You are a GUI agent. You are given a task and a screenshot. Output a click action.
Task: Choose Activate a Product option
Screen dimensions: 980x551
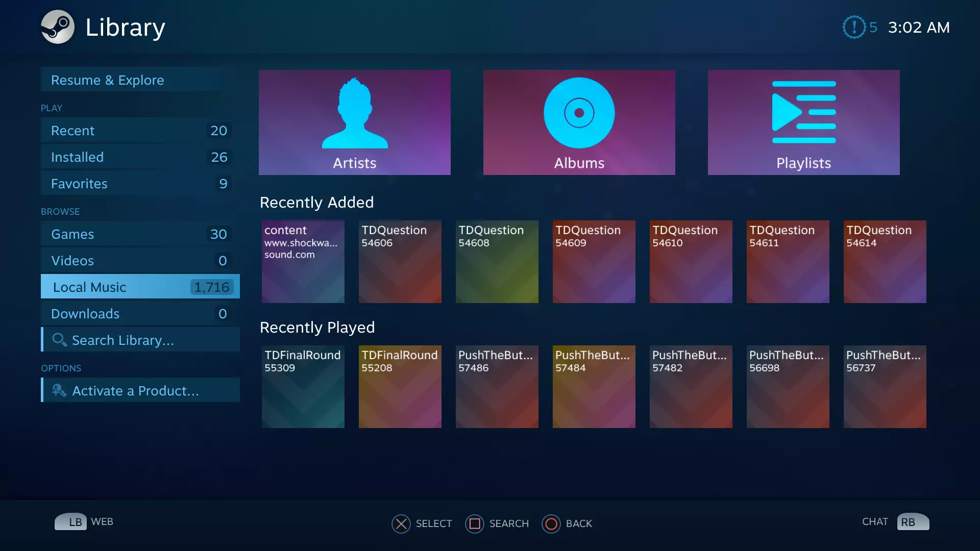coord(140,391)
